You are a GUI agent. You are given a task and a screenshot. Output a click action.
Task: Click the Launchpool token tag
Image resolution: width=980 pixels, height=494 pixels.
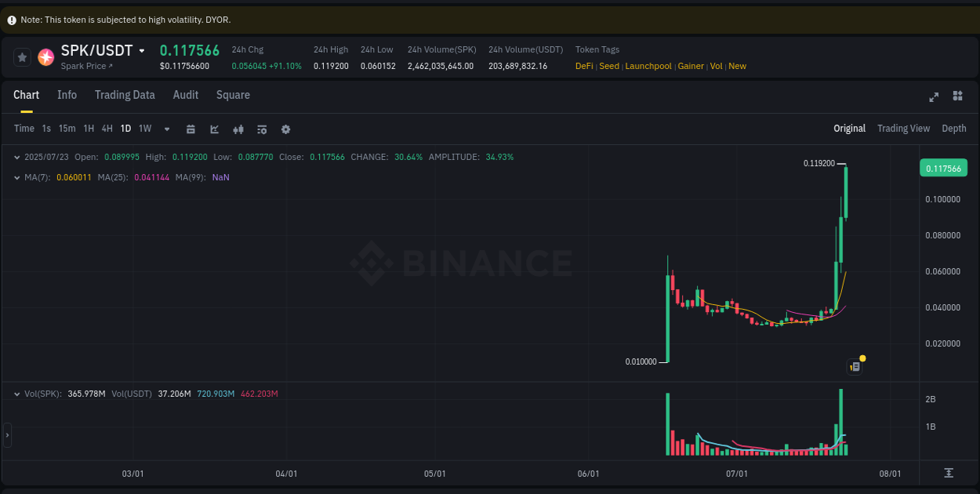[648, 66]
